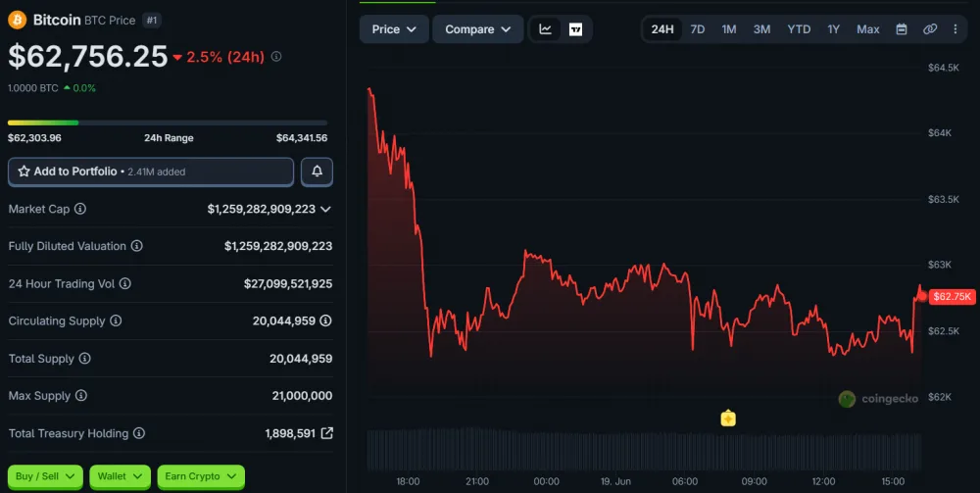Screen dimensions: 980x493
Task: Show Total Treasury Holding info icon
Action: (139, 433)
